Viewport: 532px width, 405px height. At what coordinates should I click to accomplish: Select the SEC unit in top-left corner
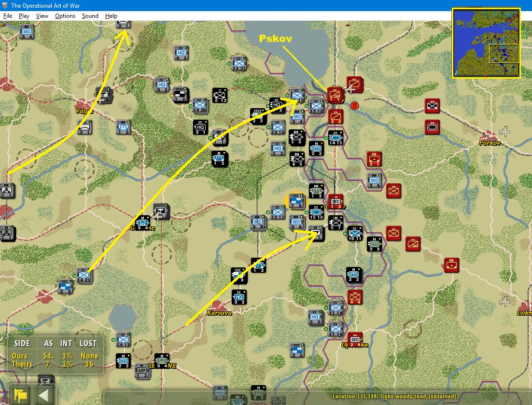click(27, 32)
